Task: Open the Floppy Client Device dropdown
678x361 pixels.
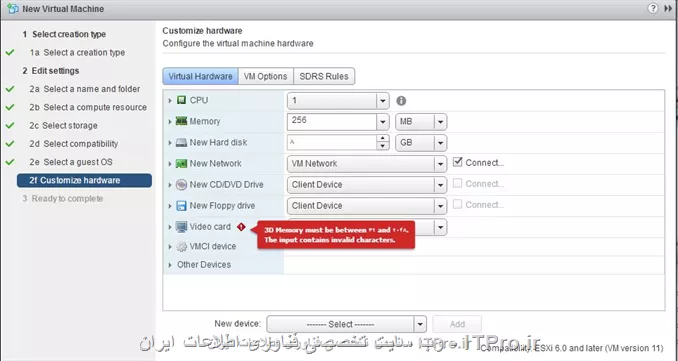Action: pos(367,206)
